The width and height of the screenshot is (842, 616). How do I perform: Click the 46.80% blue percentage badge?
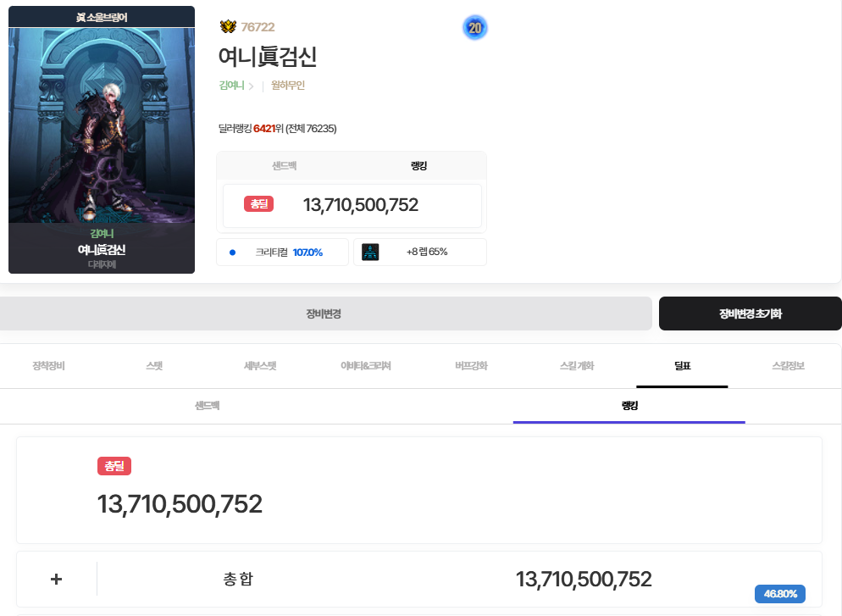(780, 594)
